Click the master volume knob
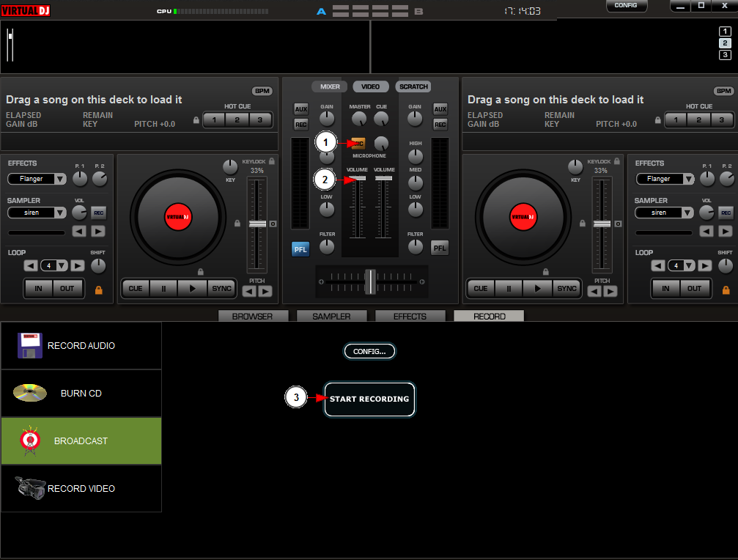Viewport: 738px width, 560px height. click(x=359, y=119)
